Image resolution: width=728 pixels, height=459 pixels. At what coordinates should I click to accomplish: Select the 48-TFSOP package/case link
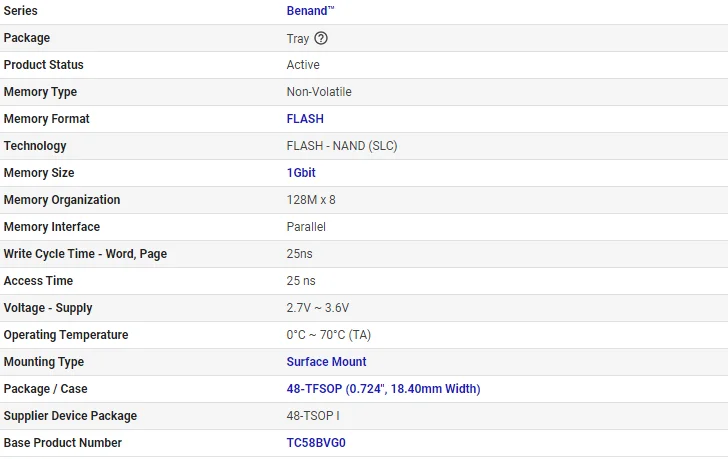point(383,389)
